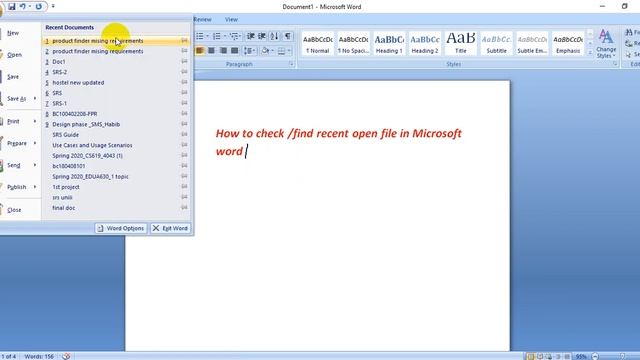The width and height of the screenshot is (640, 360).
Task: Switch to the View tab
Action: point(231,19)
